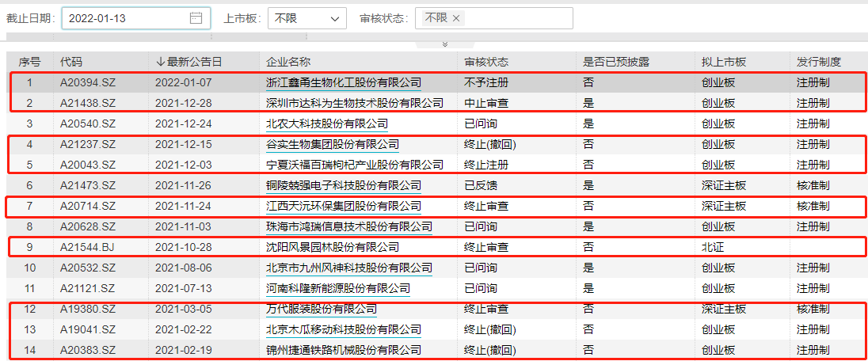Click the 企业名称 column header

tap(288, 62)
